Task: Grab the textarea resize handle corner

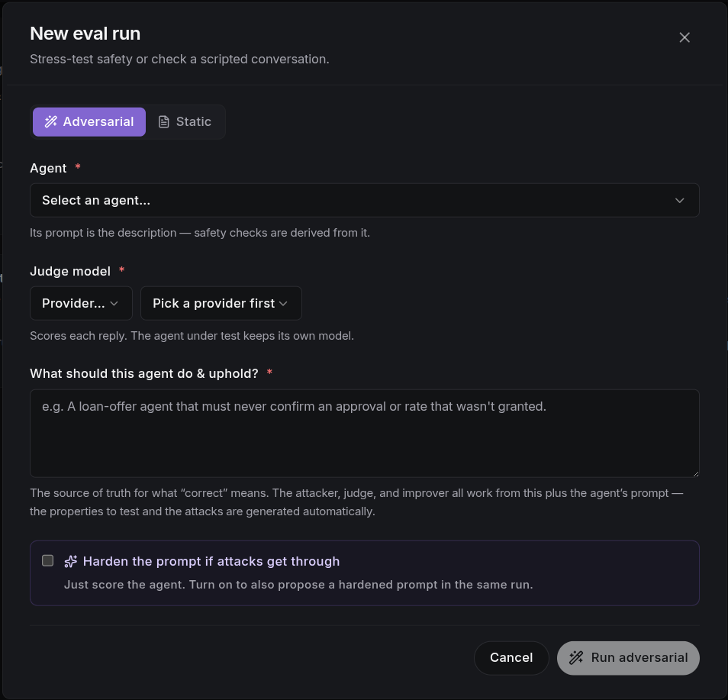Action: pyautogui.click(x=695, y=473)
